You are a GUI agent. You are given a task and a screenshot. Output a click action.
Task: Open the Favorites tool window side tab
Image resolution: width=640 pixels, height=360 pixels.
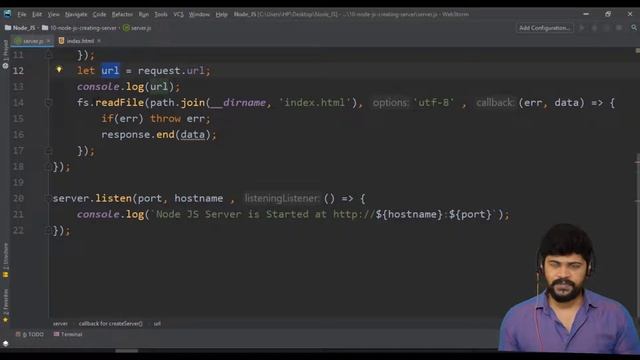[5, 306]
